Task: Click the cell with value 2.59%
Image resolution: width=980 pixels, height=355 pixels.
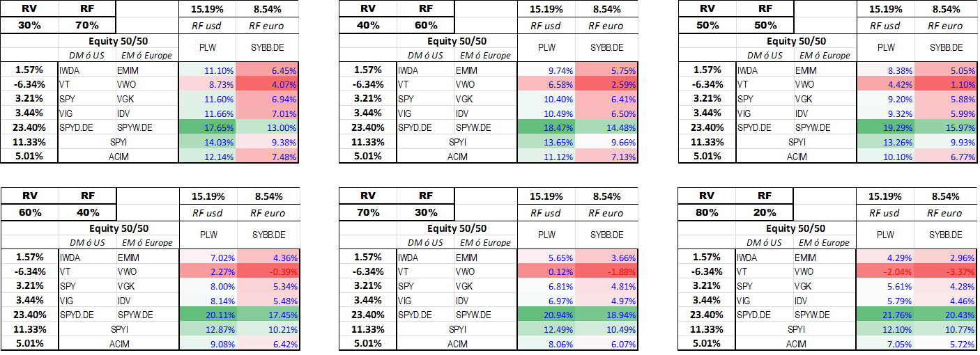Action: click(x=607, y=84)
